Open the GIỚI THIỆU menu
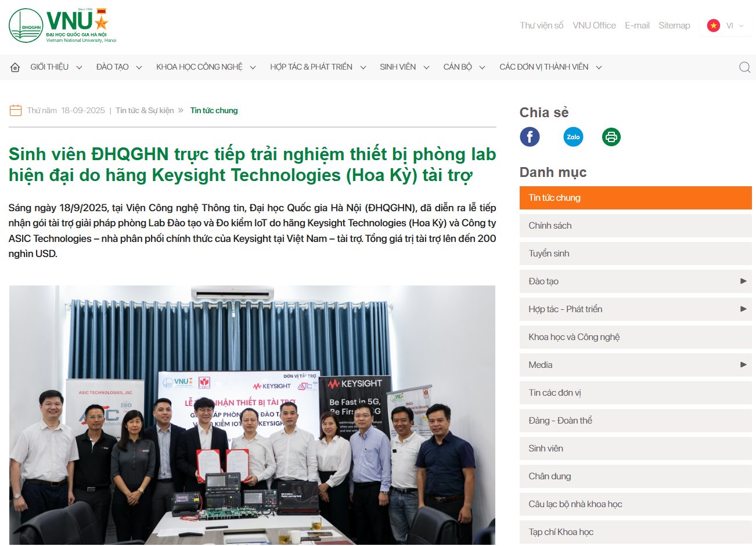 coord(56,67)
